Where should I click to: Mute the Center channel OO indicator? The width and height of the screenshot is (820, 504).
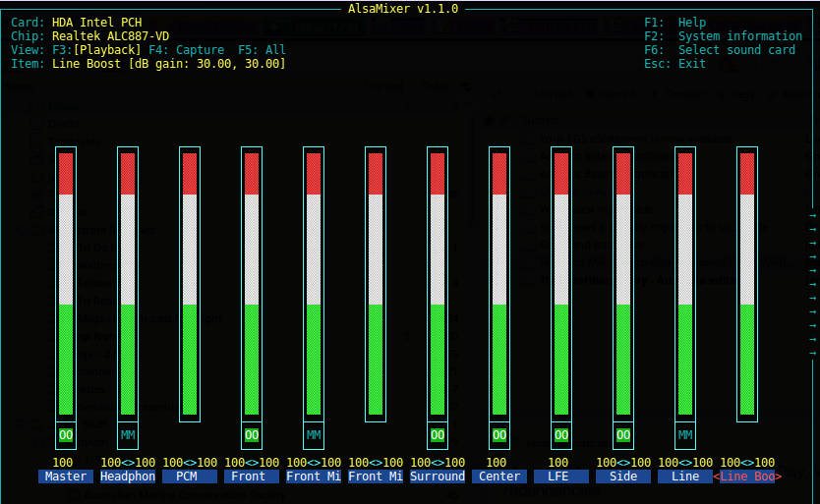pyautogui.click(x=499, y=434)
